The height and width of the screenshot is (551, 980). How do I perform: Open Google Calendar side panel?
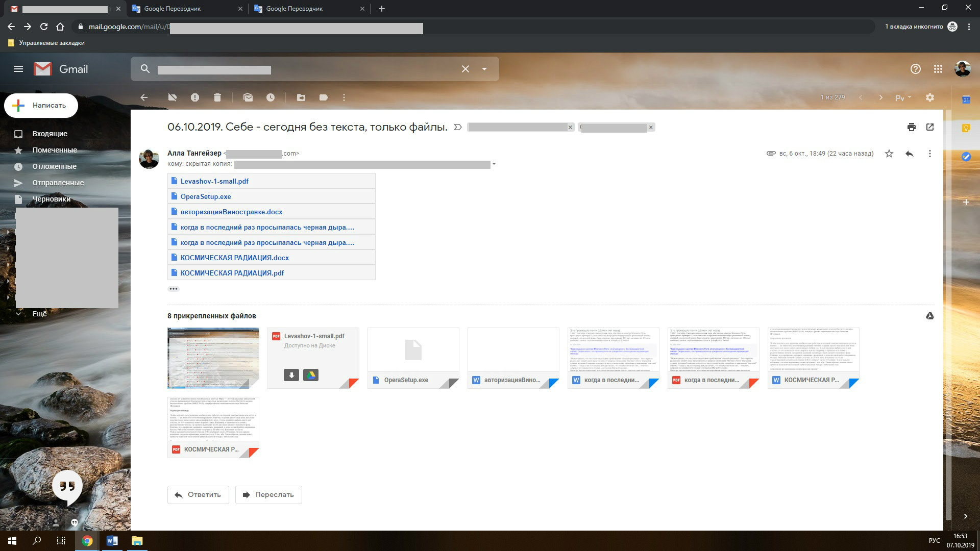click(x=966, y=100)
